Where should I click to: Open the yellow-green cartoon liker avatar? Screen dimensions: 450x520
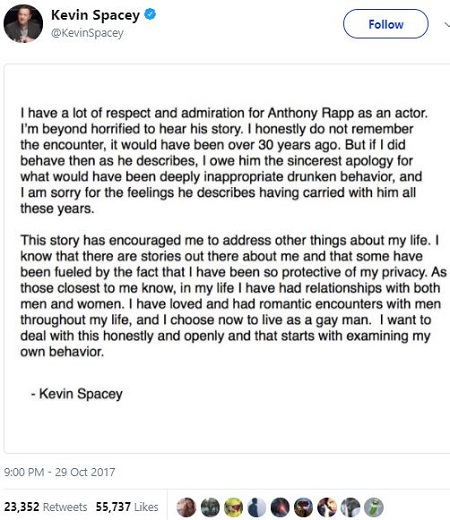coord(234,507)
